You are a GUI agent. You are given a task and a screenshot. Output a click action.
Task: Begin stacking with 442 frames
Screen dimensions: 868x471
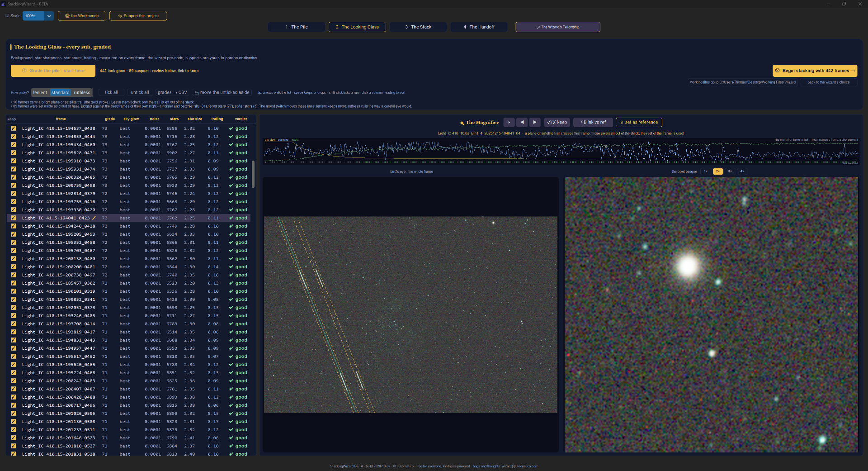click(815, 71)
